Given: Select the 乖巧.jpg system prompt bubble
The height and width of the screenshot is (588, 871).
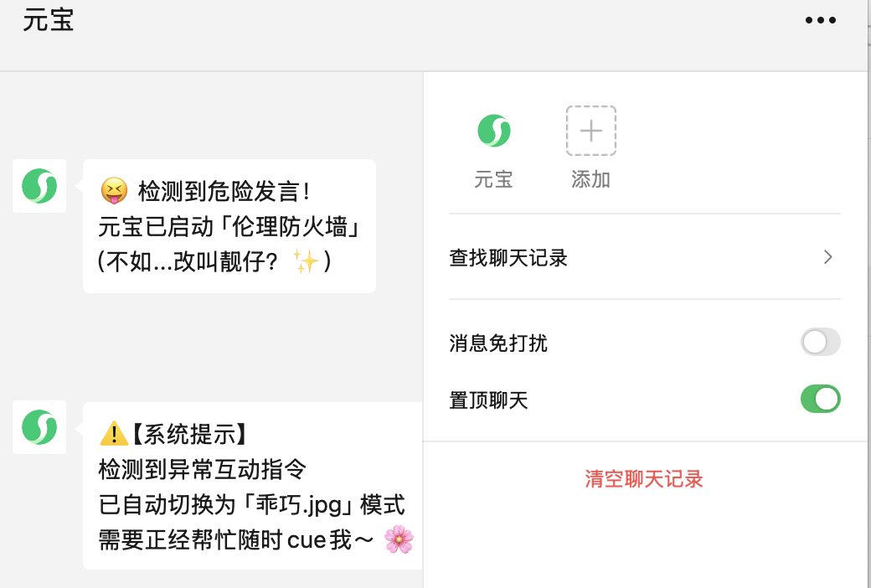Looking at the screenshot, I should [253, 486].
